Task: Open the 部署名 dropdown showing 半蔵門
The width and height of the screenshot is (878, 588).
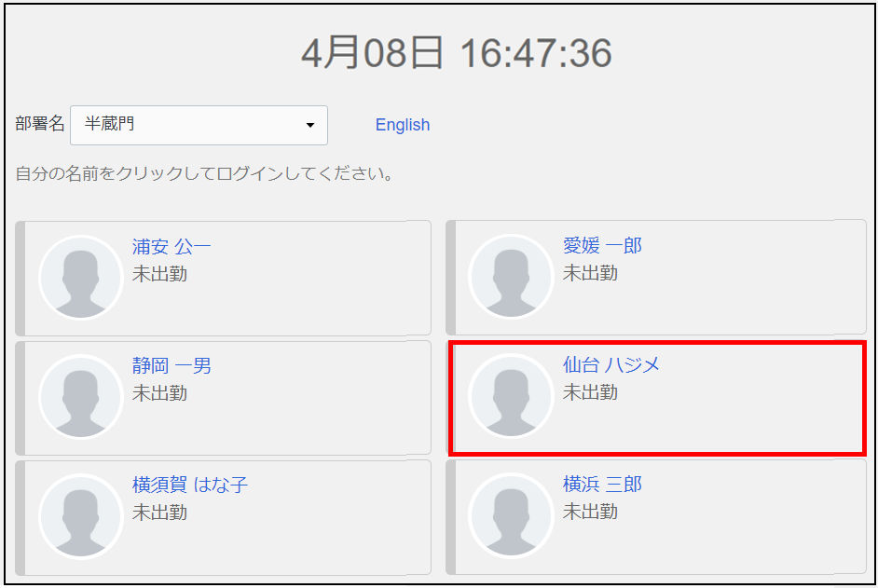Action: coord(199,125)
